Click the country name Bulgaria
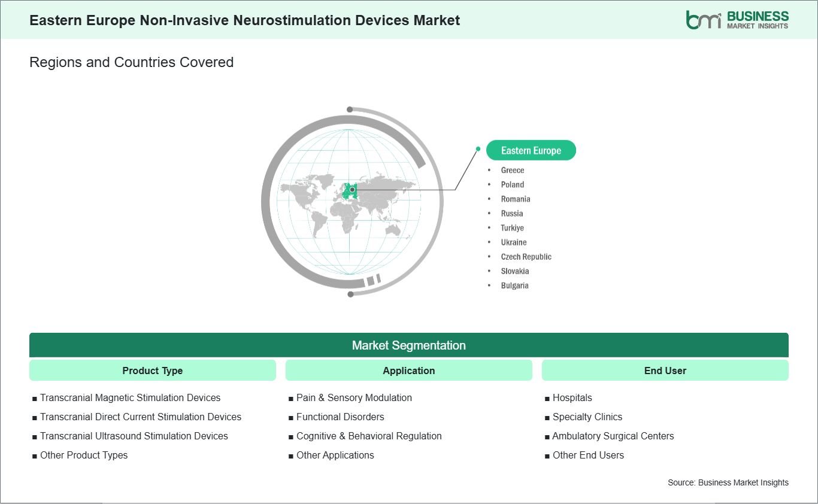Screen dimensions: 818x504 coord(515,285)
